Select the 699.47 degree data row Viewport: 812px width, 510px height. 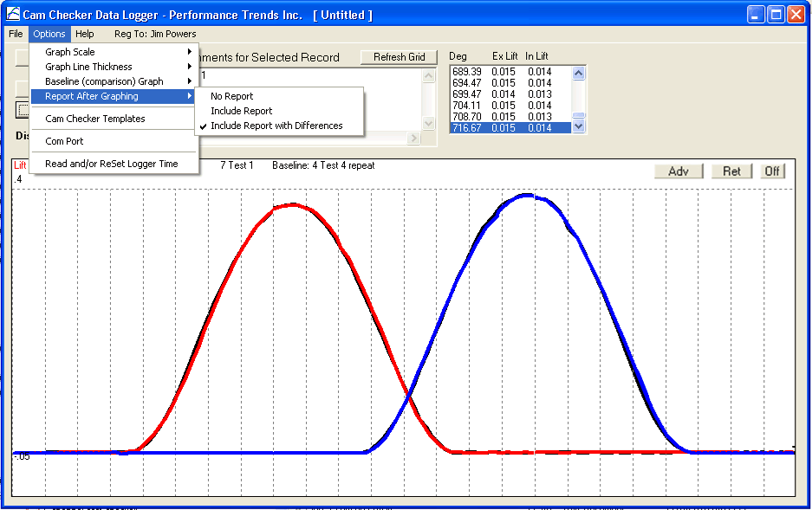pyautogui.click(x=510, y=94)
